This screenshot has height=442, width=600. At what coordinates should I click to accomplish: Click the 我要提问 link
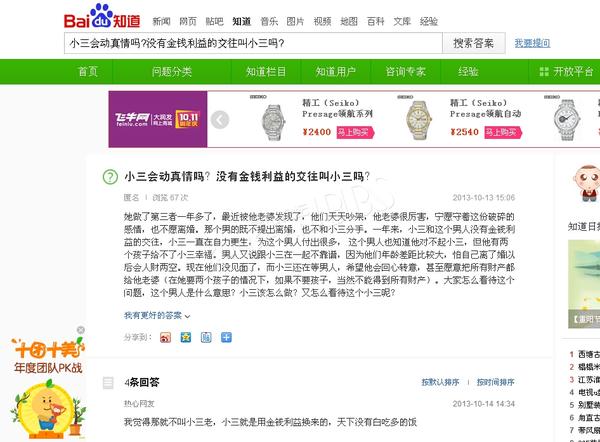point(532,43)
